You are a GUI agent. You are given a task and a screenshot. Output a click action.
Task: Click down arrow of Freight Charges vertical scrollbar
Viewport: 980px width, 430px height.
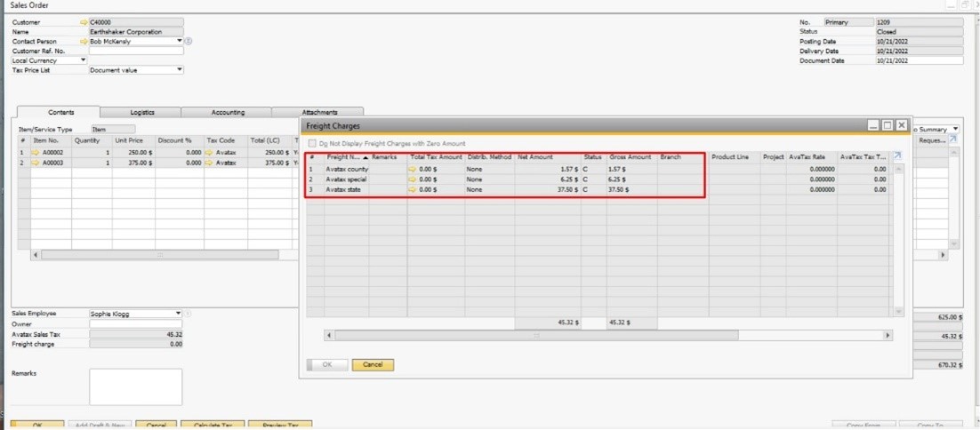(x=899, y=311)
